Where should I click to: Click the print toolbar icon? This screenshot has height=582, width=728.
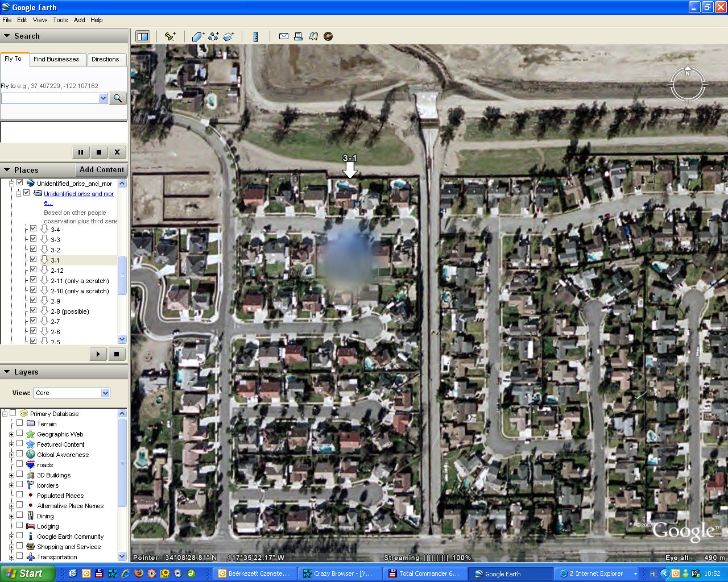[x=298, y=36]
